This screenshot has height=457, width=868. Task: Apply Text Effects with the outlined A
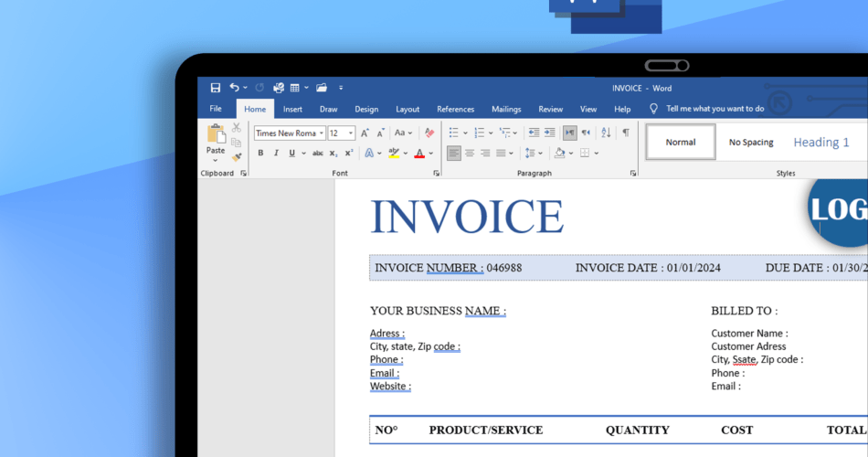coord(369,154)
